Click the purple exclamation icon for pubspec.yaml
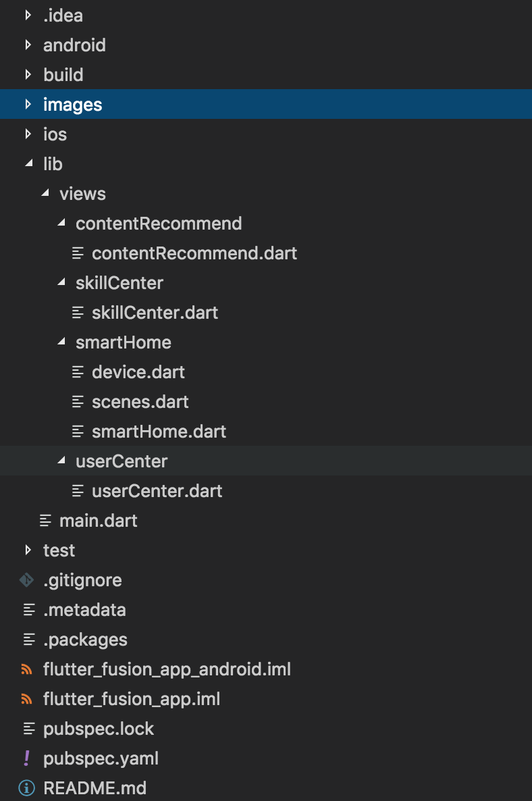This screenshot has width=532, height=801. [27, 758]
